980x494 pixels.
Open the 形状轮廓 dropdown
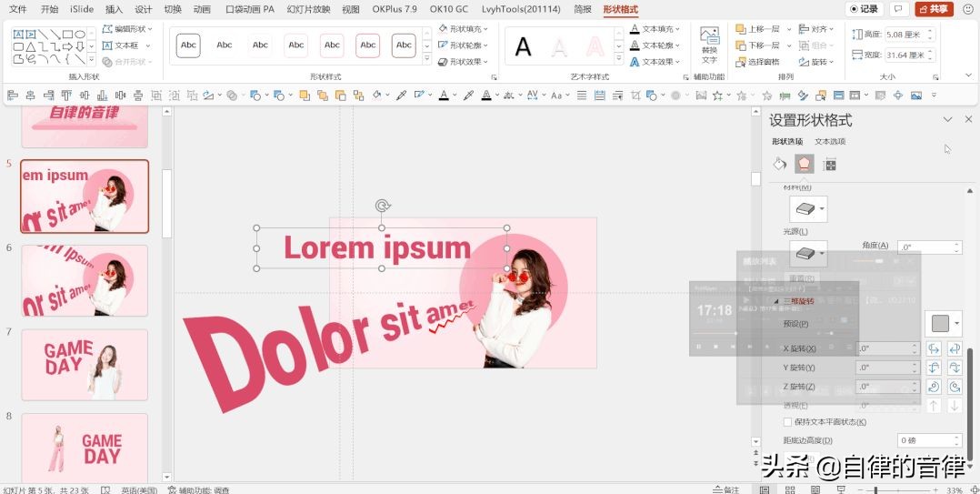click(463, 45)
